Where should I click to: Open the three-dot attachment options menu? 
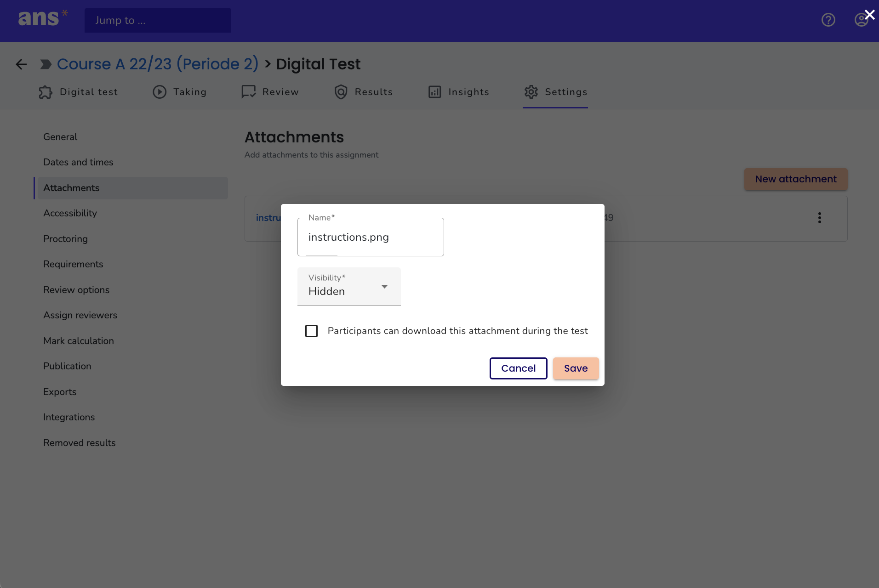pyautogui.click(x=819, y=218)
